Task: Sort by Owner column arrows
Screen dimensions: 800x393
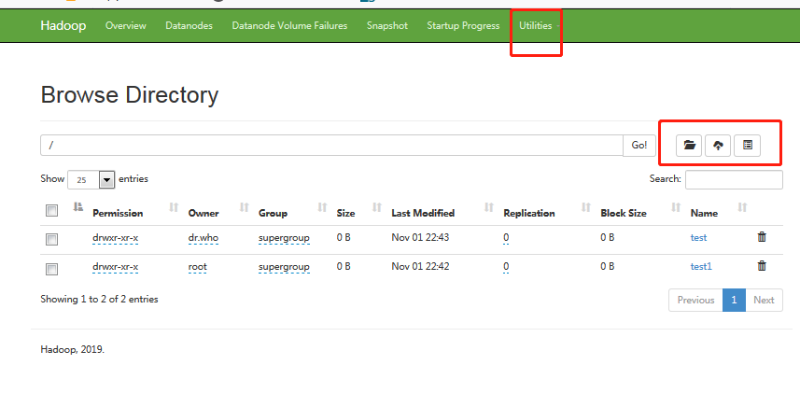Action: coord(244,207)
